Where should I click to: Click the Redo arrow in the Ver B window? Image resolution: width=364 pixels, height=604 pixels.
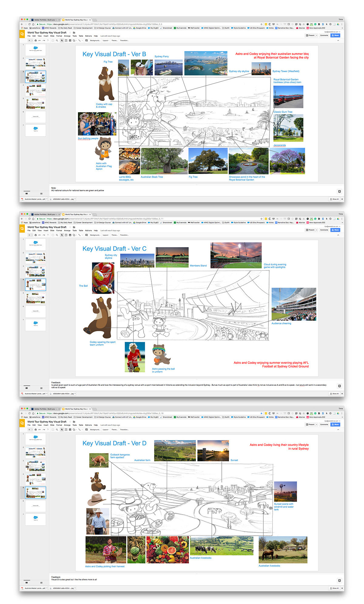[44, 40]
